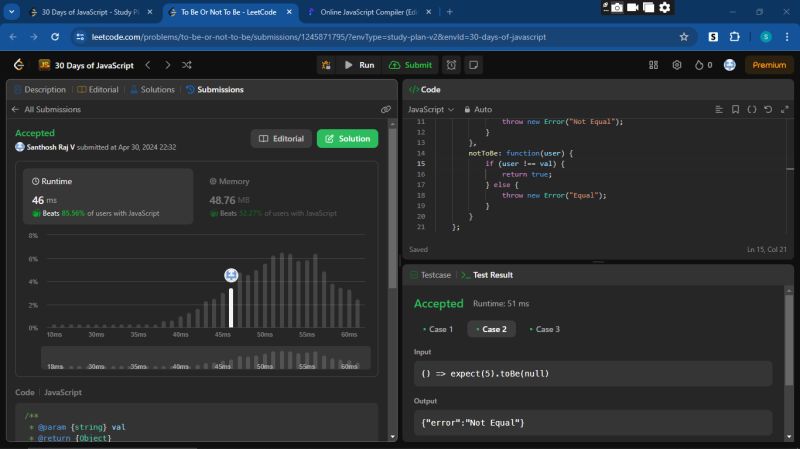Select the Submissions tab
This screenshot has width=800, height=449.
215,89
